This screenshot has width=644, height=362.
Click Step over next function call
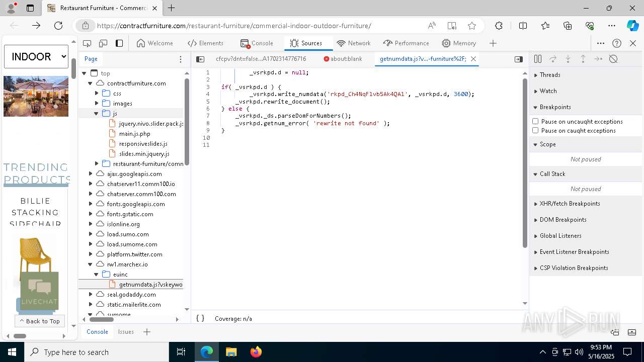point(553,59)
